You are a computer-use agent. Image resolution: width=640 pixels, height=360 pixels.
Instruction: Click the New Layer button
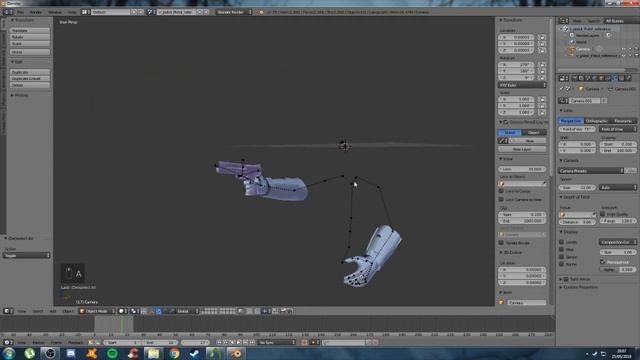pos(522,149)
